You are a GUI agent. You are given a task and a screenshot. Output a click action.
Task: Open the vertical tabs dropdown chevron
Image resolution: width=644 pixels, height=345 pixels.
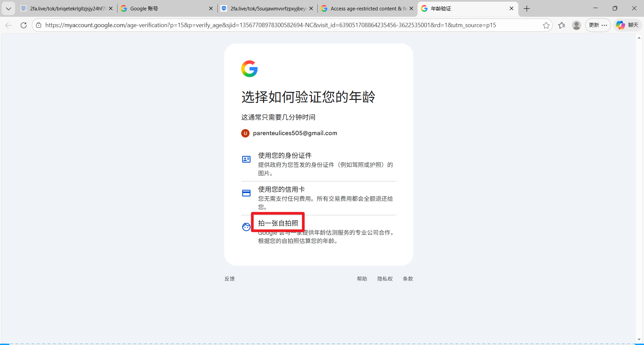click(x=8, y=8)
